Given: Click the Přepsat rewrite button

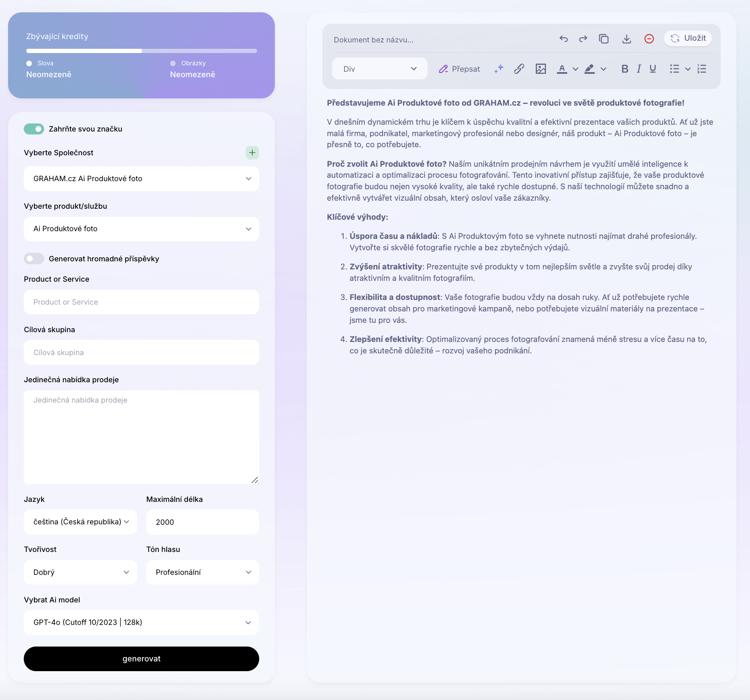Looking at the screenshot, I should (x=459, y=69).
